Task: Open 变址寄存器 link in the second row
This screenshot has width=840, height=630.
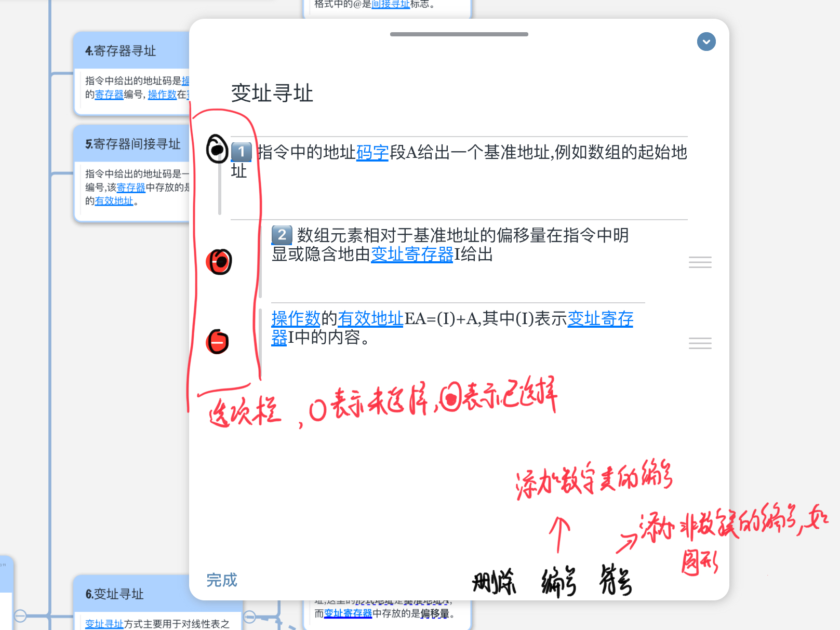Action: point(412,254)
